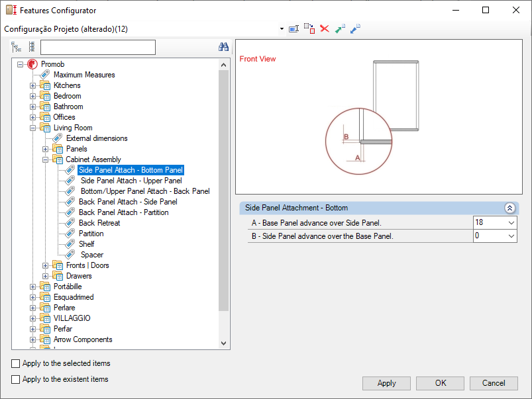Expand the VILLAGGIO node

pos(32,318)
